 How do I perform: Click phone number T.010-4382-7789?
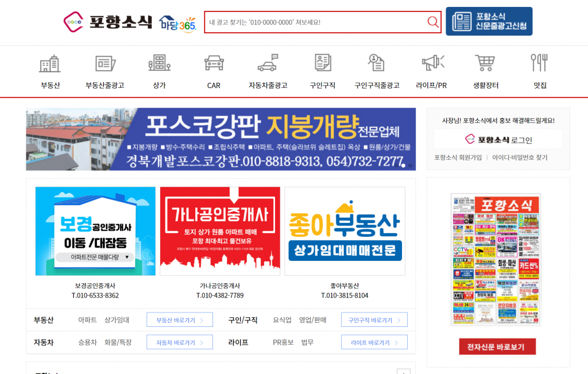[220, 296]
